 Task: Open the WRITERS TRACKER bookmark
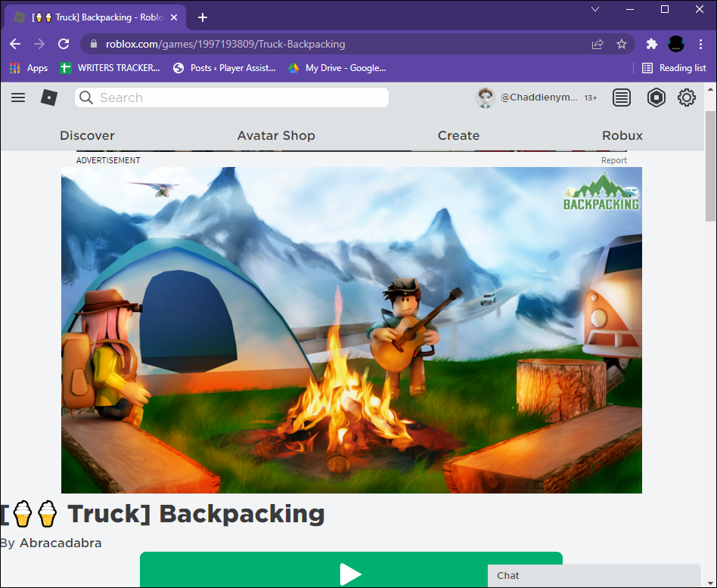(110, 68)
